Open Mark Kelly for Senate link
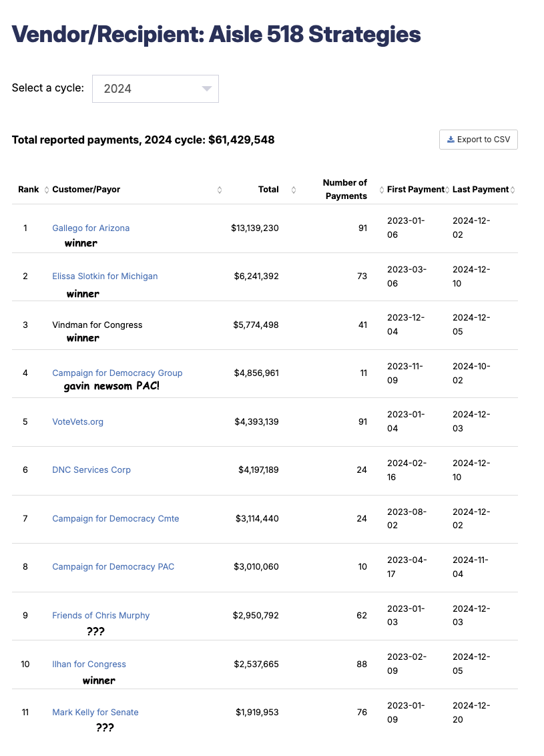The image size is (544, 756). (x=95, y=713)
